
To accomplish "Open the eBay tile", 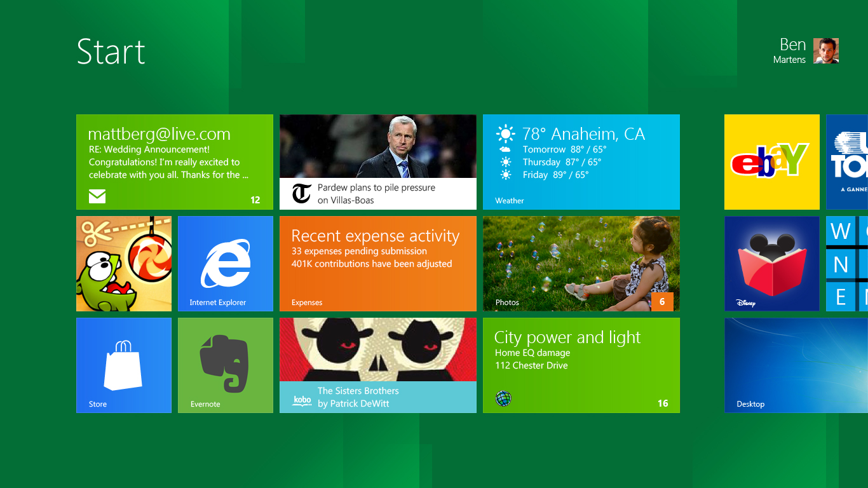I will [772, 162].
